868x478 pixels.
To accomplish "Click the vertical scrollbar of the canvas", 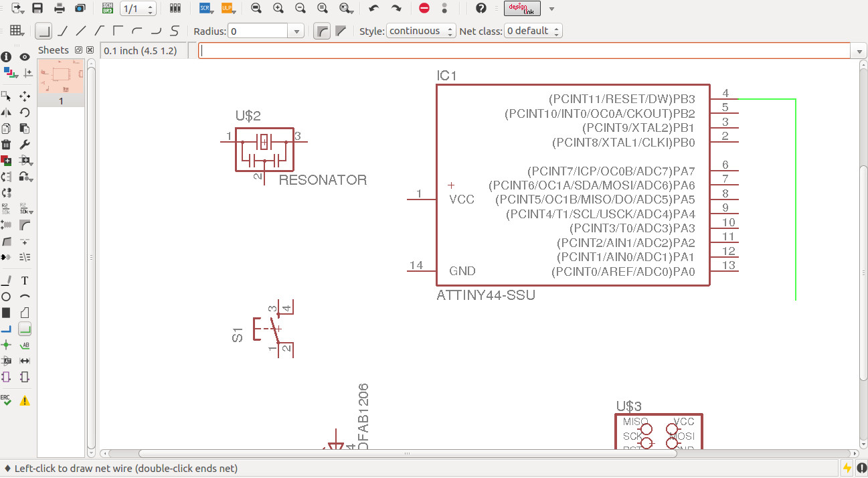I will click(864, 273).
